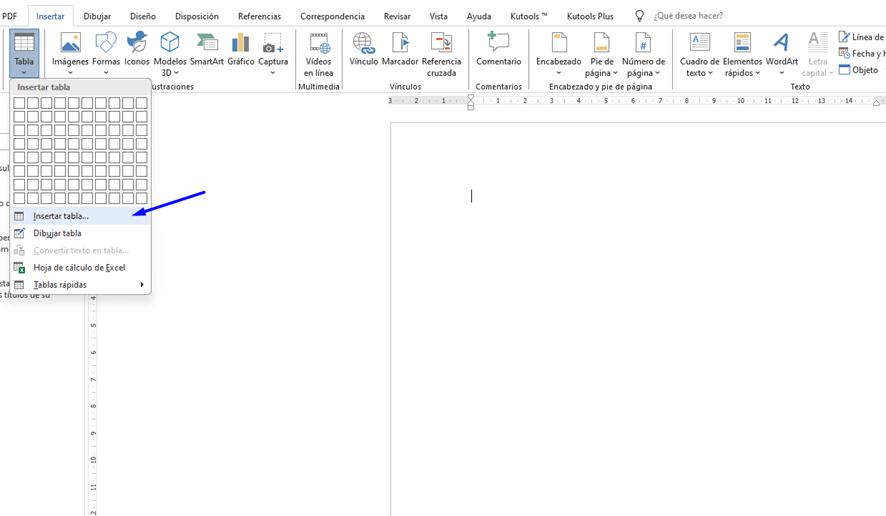Screen dimensions: 886x516
Task: Insert a chart with the Gráfico button
Action: click(x=241, y=49)
